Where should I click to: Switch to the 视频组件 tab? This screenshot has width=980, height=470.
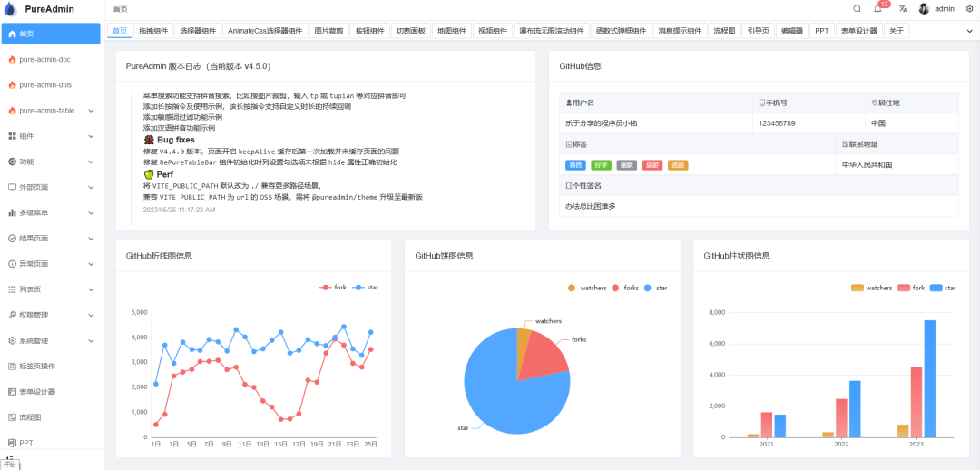coord(493,31)
